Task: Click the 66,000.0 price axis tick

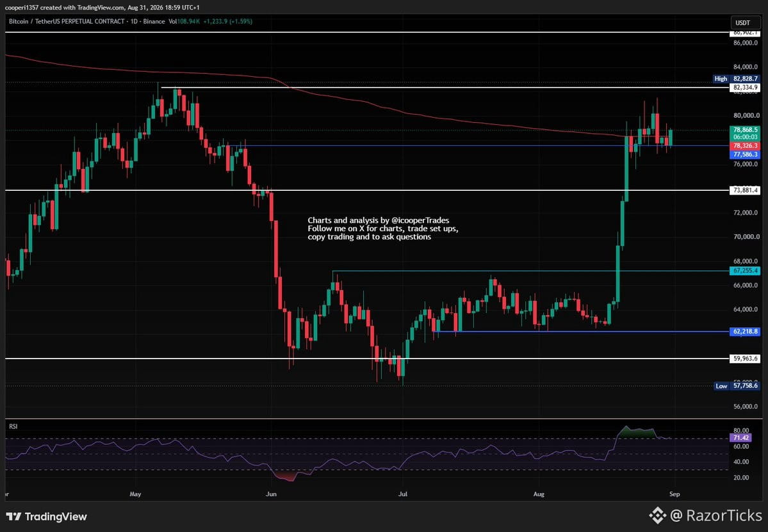Action: click(746, 286)
